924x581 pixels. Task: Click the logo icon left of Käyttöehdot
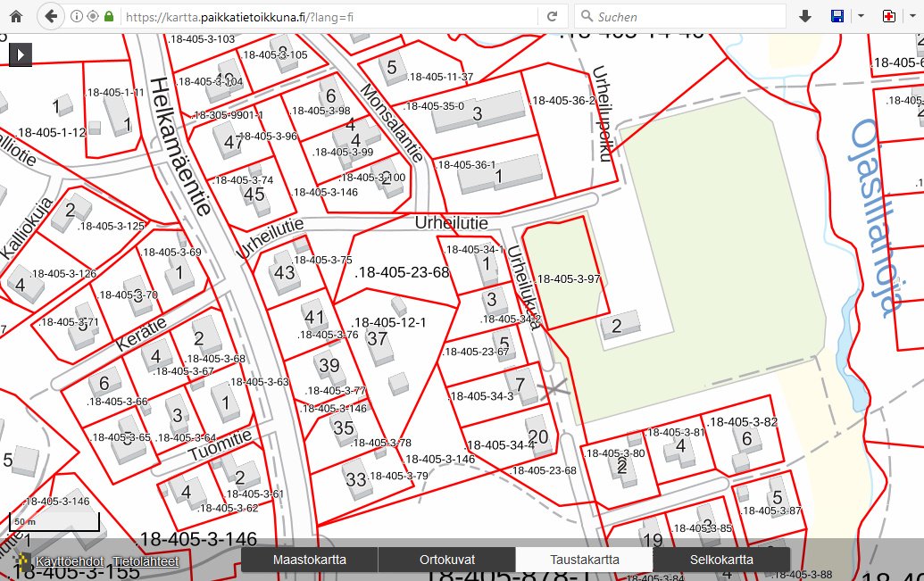click(21, 561)
